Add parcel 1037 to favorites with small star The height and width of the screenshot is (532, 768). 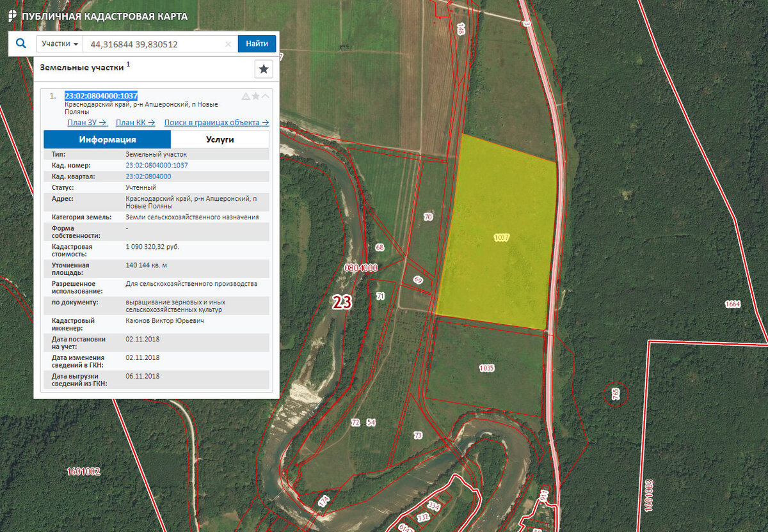pos(255,96)
